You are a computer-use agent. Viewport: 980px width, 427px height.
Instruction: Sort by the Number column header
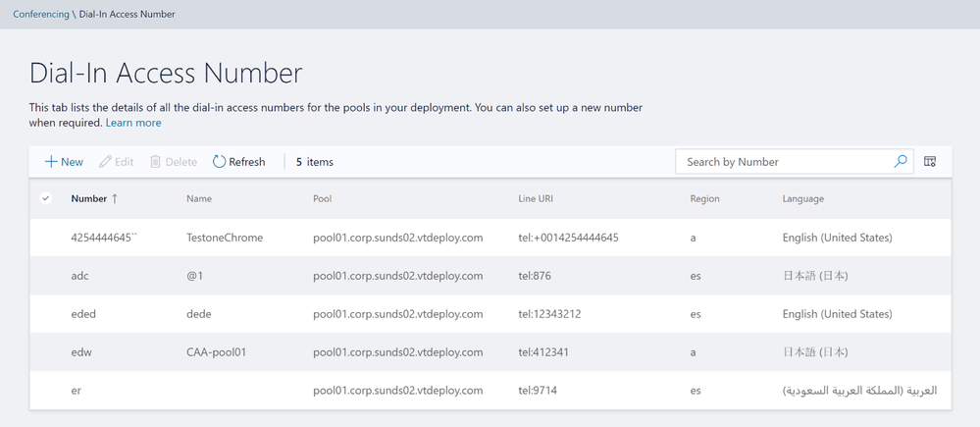89,198
